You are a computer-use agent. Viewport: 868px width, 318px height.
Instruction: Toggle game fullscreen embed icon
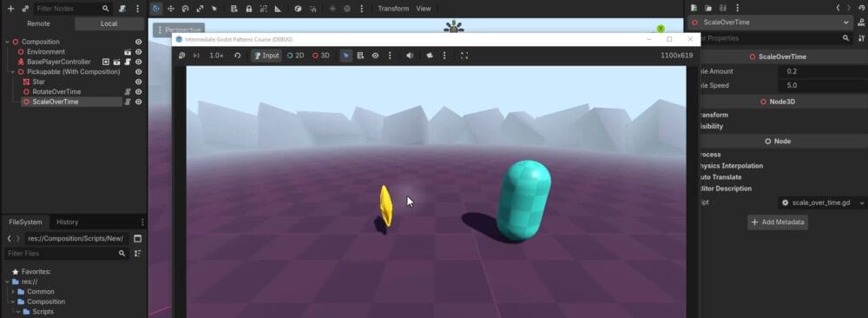click(464, 56)
